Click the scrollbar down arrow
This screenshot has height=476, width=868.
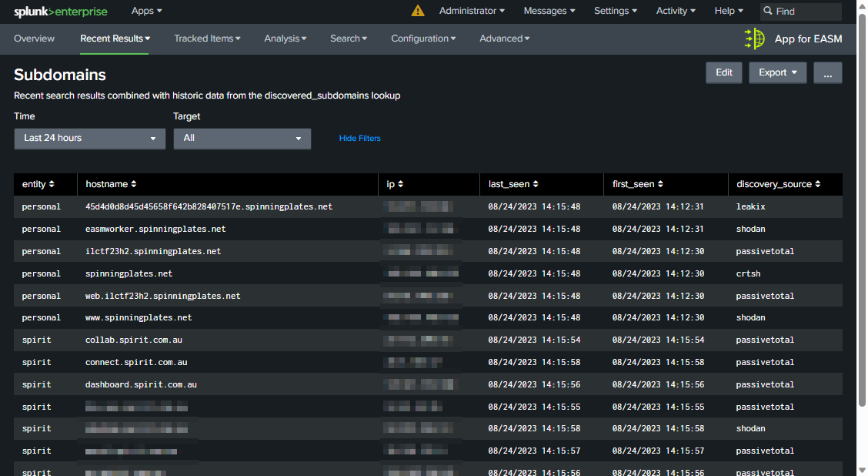tap(862, 471)
